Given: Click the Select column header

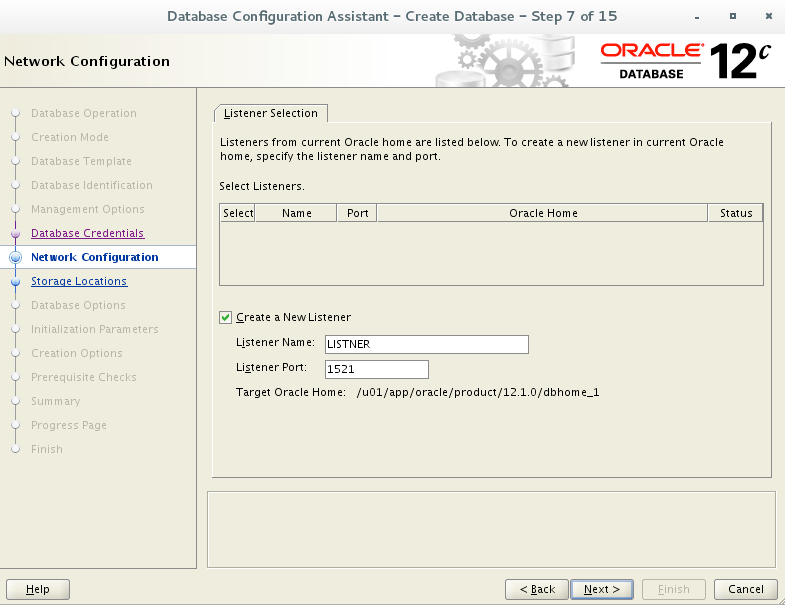Looking at the screenshot, I should click(238, 213).
